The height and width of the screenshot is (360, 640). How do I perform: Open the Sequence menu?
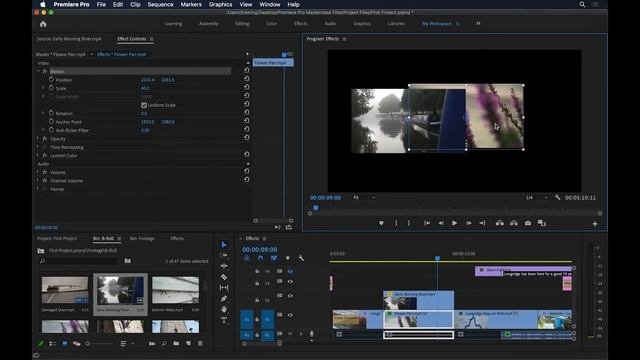click(160, 4)
